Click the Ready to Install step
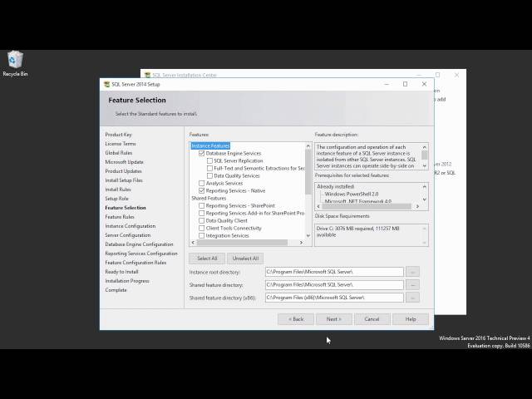Screen dimensions: 532x399 pos(122,272)
